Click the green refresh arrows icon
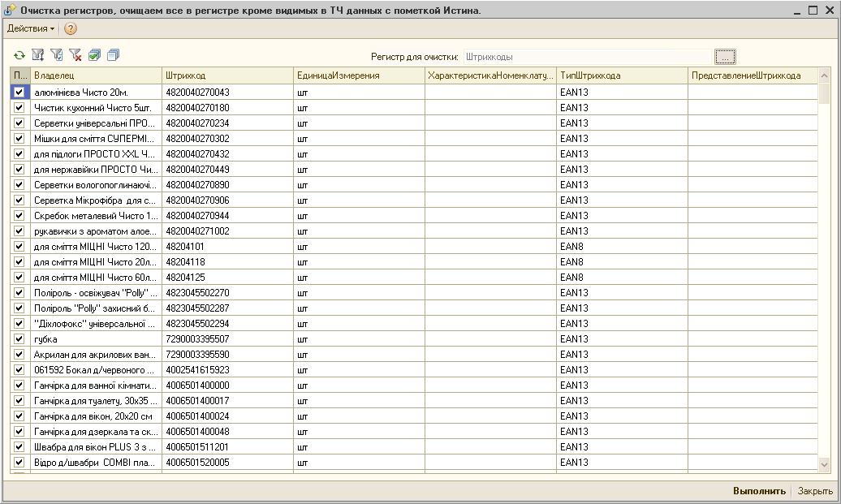This screenshot has width=841, height=504. [x=19, y=55]
